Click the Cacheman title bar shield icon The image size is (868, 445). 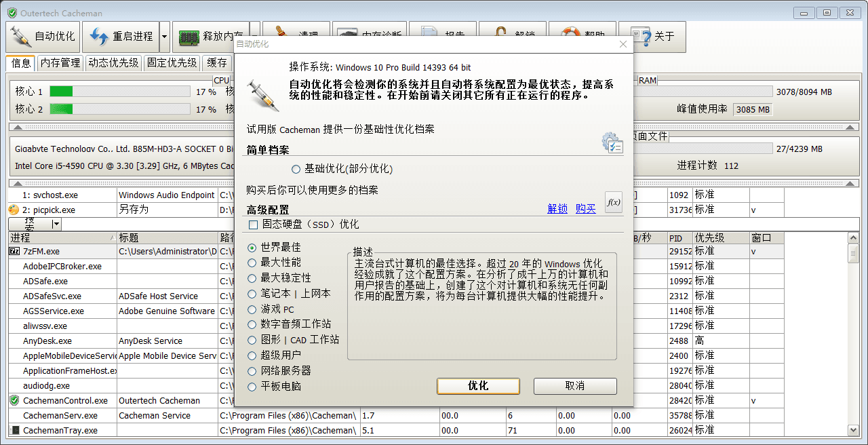[12, 12]
